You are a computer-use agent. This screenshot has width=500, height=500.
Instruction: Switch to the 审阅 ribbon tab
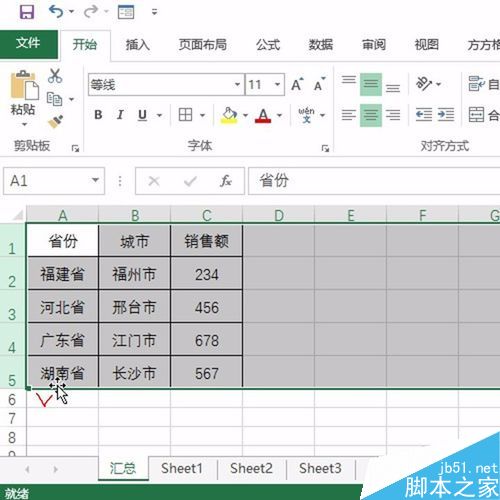click(x=374, y=45)
